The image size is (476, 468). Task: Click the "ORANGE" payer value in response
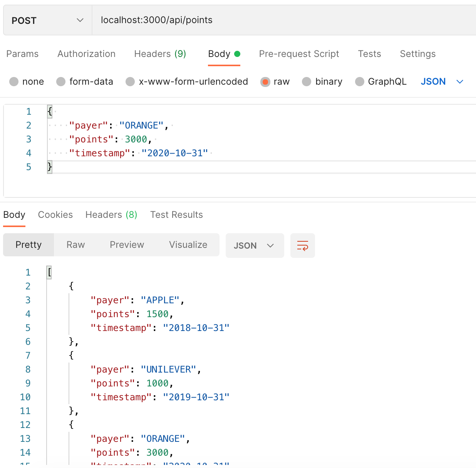click(163, 439)
